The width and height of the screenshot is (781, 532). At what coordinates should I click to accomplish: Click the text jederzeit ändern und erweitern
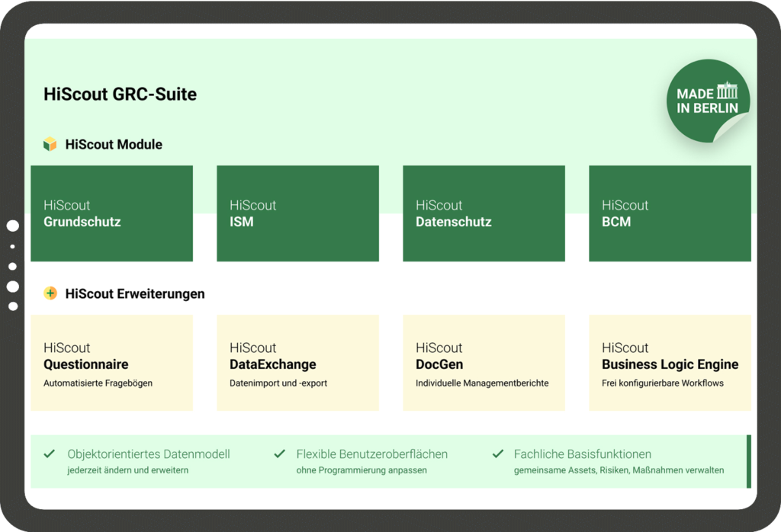pos(128,470)
